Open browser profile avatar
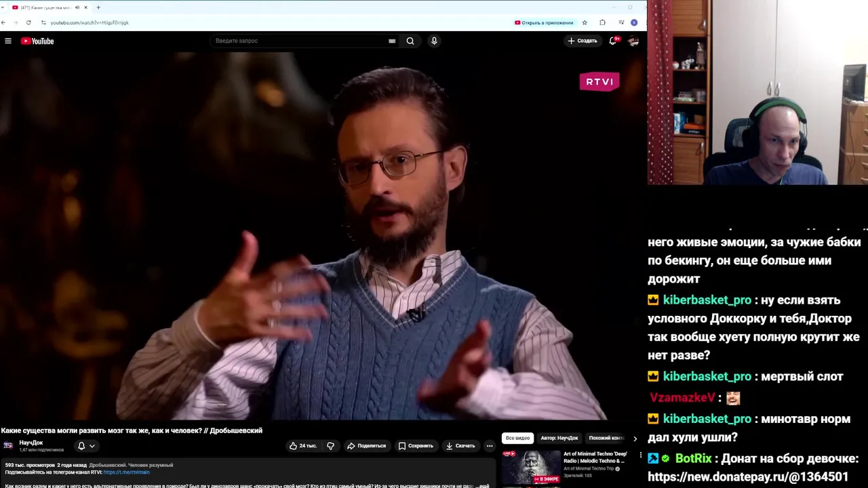Image resolution: width=868 pixels, height=488 pixels. [634, 22]
